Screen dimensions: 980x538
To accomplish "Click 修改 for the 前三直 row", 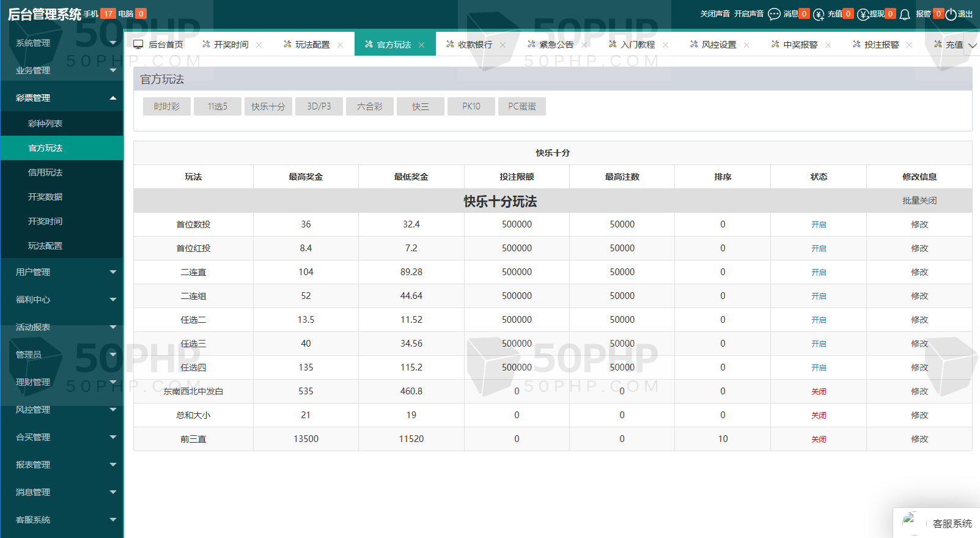I will [919, 439].
